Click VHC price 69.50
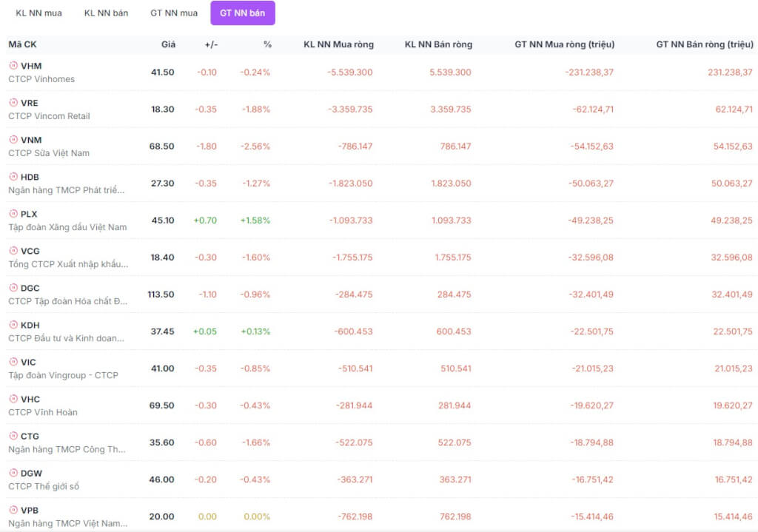758x532 pixels. coord(162,406)
